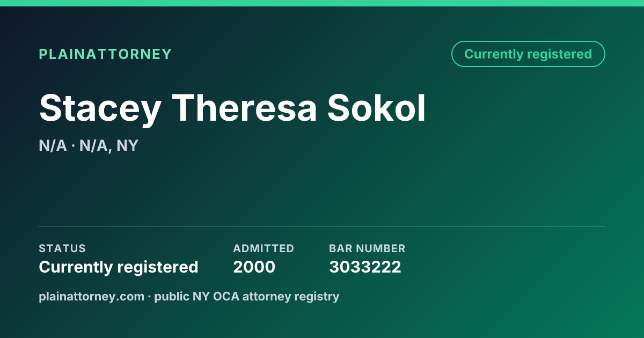Click the public NY OCA attorney registry text
The width and height of the screenshot is (644, 338).
(x=247, y=296)
